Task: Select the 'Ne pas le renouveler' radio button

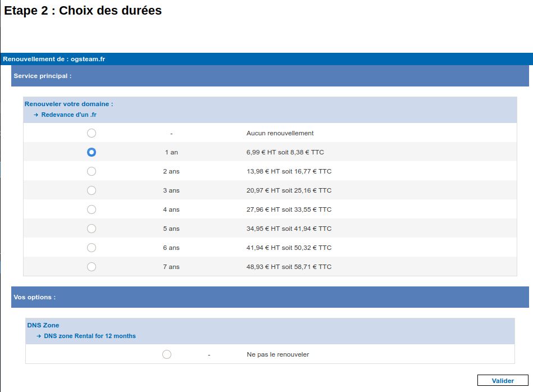Action: pyautogui.click(x=166, y=354)
